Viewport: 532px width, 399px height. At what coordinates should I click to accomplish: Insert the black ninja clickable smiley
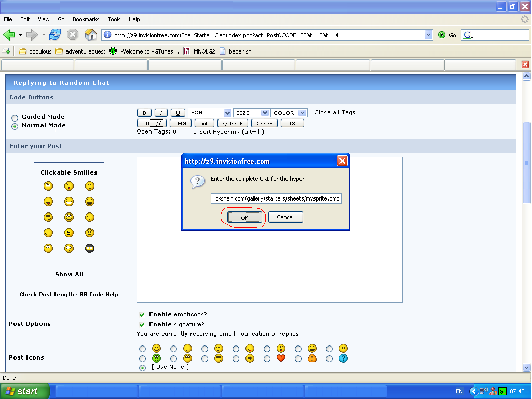90,248
